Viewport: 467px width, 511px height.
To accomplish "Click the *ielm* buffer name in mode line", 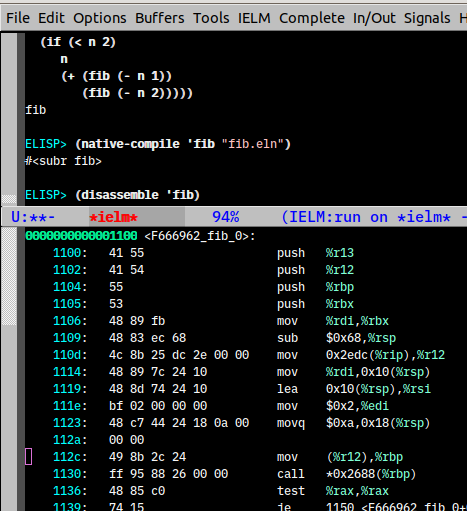I will (114, 217).
